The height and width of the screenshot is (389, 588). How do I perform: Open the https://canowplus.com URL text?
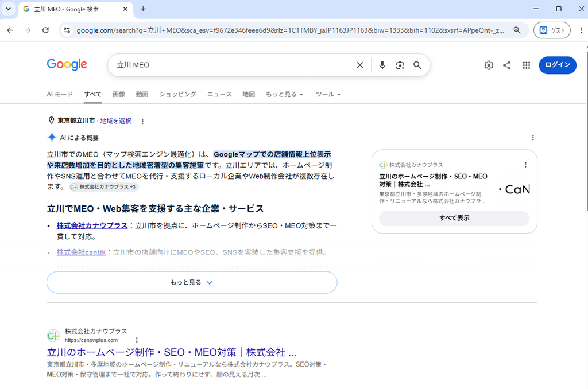91,340
